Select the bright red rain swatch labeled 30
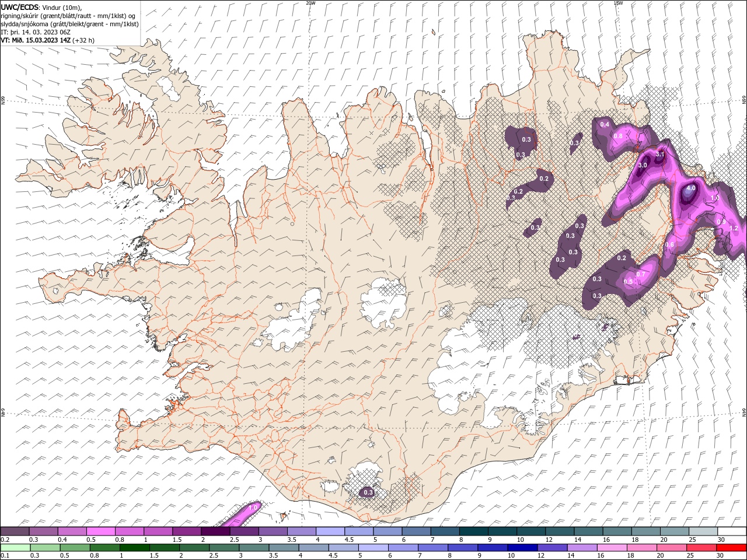 (x=731, y=548)
